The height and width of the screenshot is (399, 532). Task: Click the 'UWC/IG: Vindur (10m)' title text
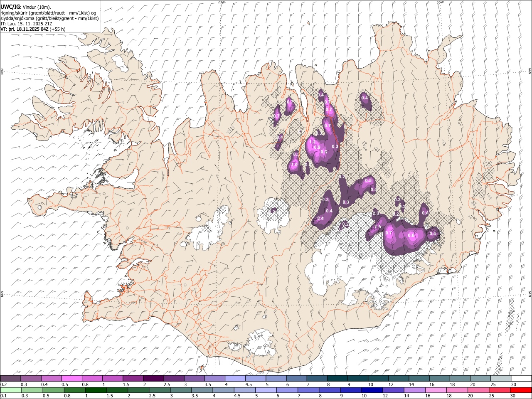[25, 7]
